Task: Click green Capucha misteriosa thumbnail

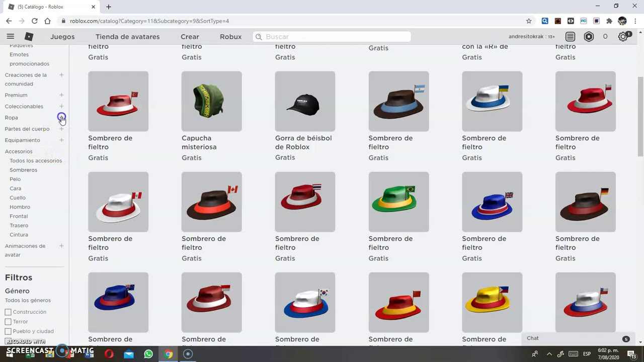Action: pos(211,101)
